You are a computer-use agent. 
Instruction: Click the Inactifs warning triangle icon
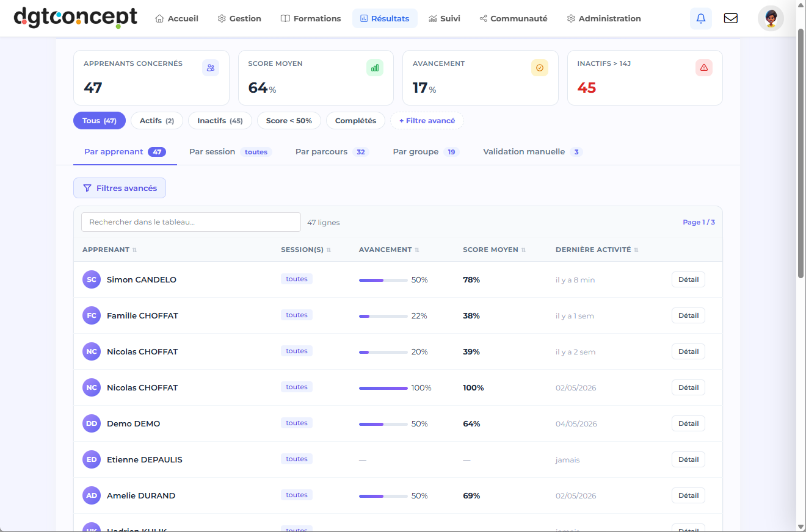[704, 68]
